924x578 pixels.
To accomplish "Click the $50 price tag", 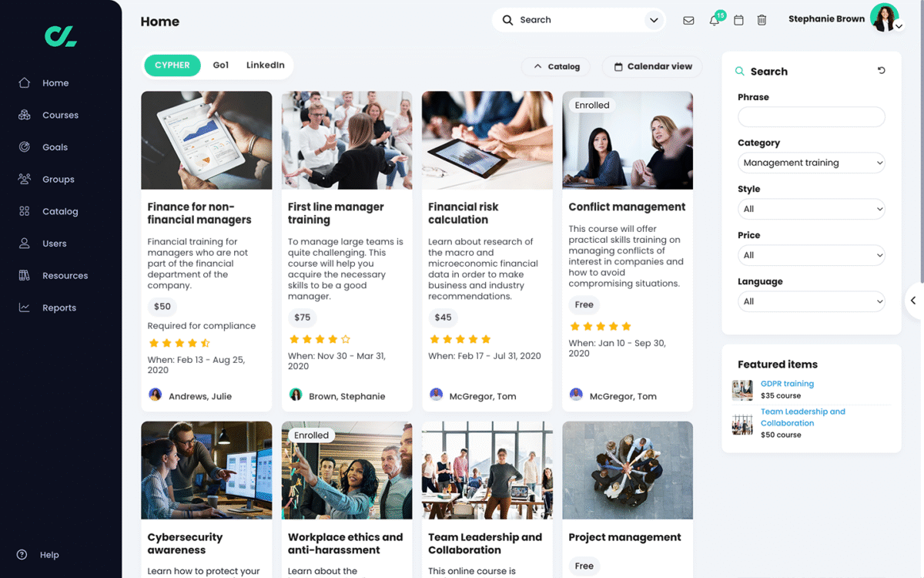I will click(162, 307).
